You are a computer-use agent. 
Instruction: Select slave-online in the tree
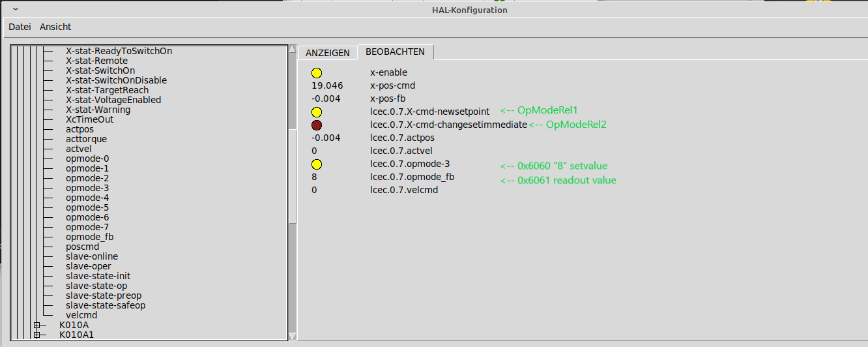point(92,256)
